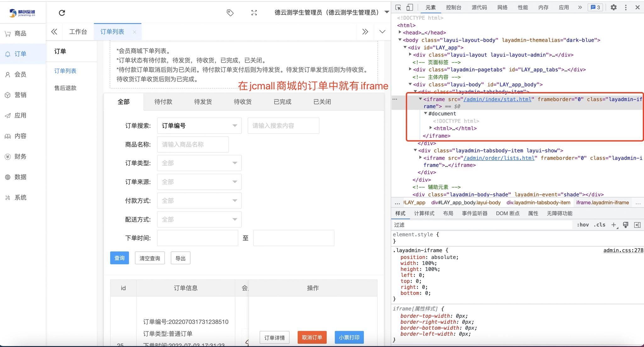The width and height of the screenshot is (644, 347).
Task: Toggle .cls class editor button
Action: tap(600, 225)
